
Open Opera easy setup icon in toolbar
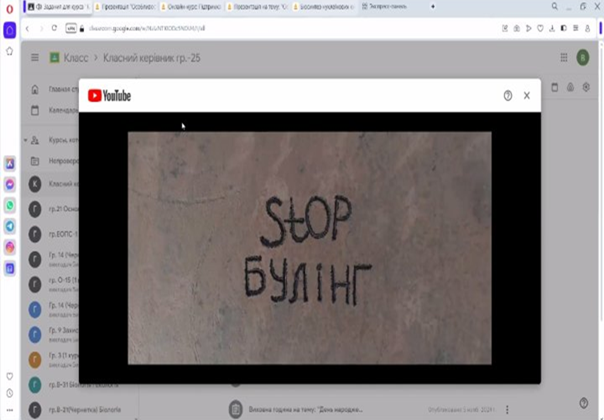pos(575,29)
